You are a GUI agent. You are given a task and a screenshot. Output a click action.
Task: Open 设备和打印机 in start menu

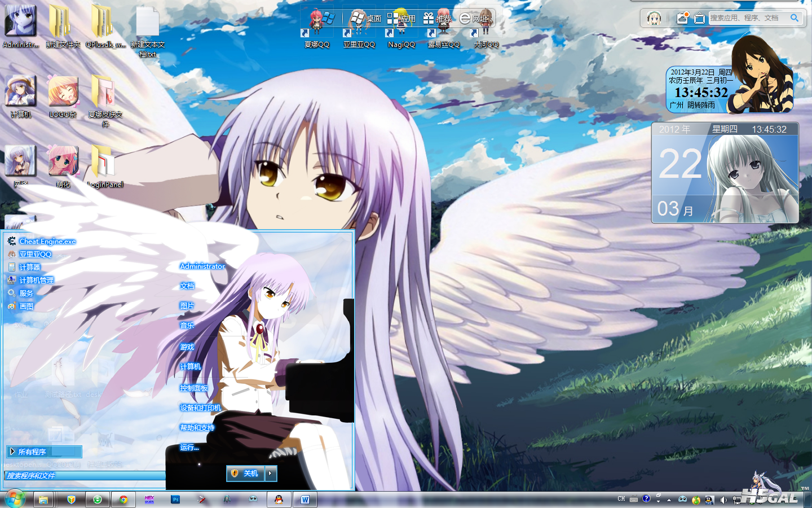pos(201,408)
